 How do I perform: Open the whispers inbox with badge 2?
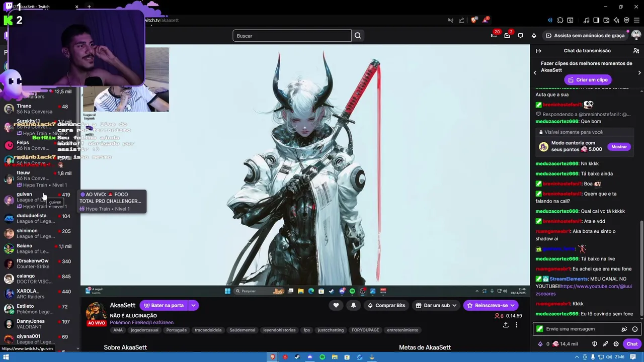pos(507,35)
